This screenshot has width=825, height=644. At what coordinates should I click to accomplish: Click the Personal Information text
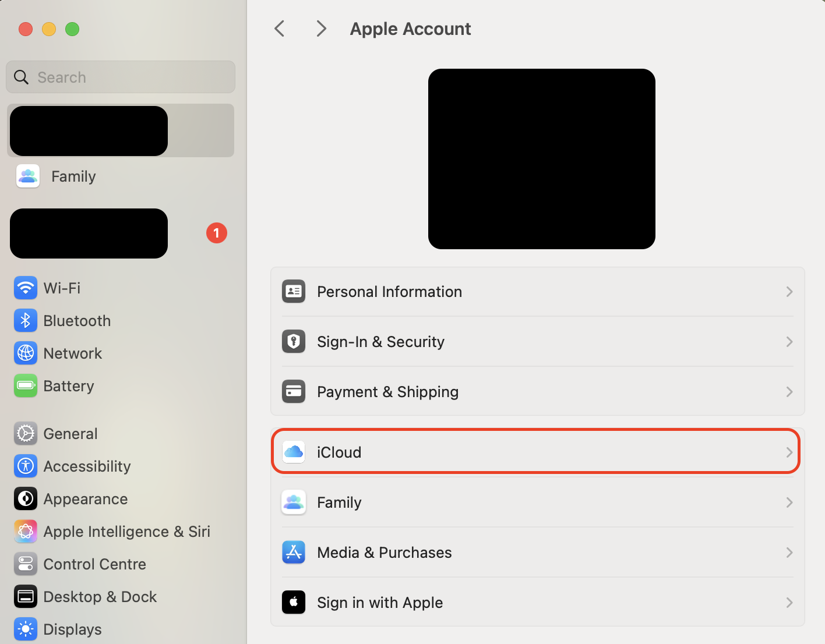click(x=389, y=292)
